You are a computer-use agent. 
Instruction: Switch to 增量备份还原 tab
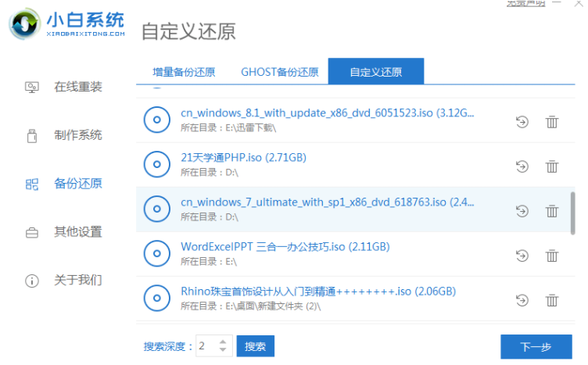(x=185, y=72)
